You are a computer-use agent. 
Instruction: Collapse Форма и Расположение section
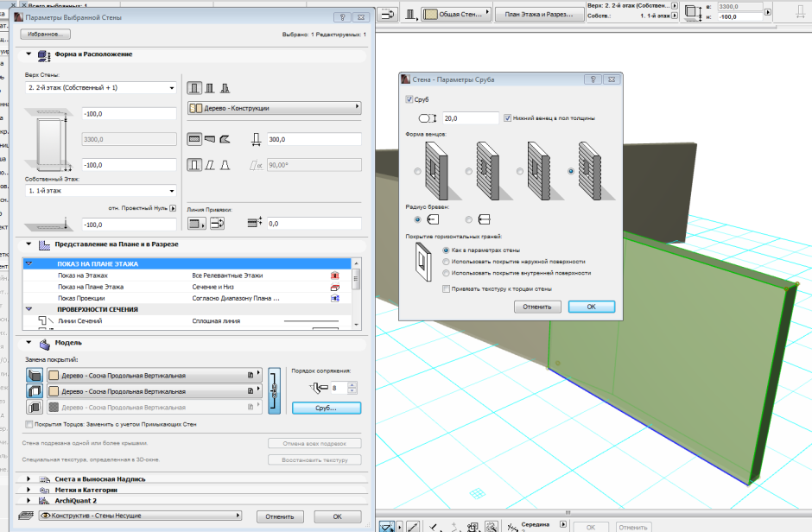[x=29, y=54]
